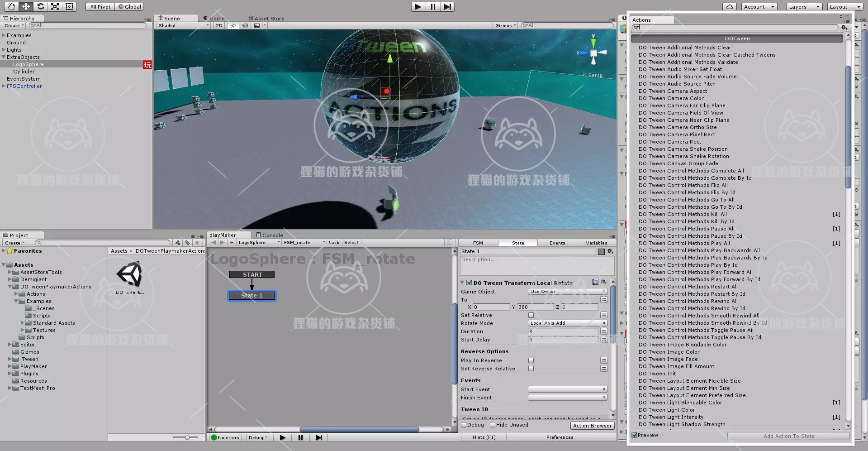Open the Cloud services button
The height and width of the screenshot is (451, 868).
(x=729, y=7)
